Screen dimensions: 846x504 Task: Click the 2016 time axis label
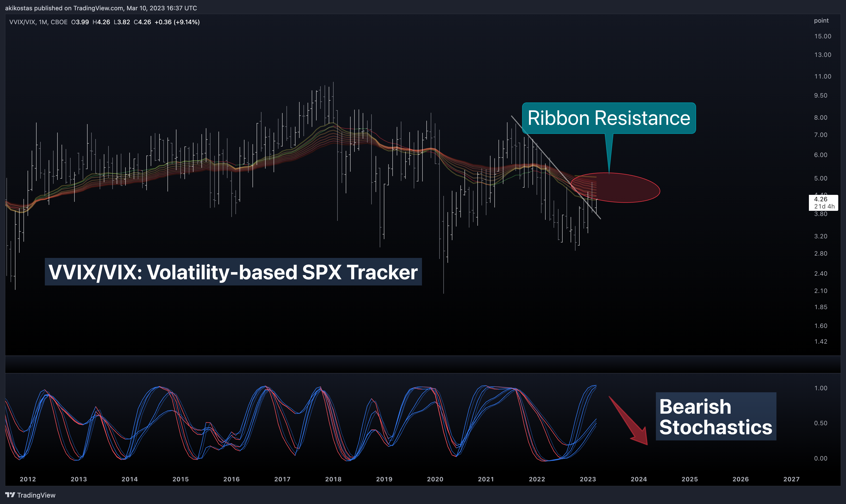(x=232, y=479)
